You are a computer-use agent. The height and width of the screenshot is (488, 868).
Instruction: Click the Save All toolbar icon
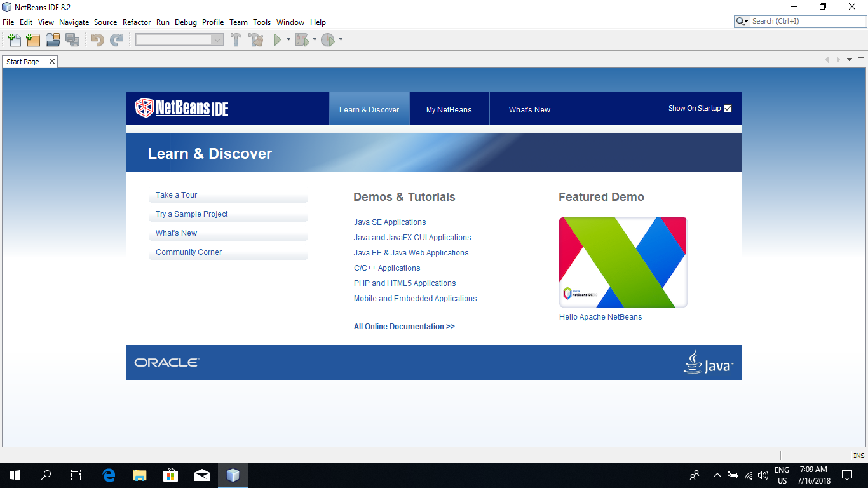point(72,40)
